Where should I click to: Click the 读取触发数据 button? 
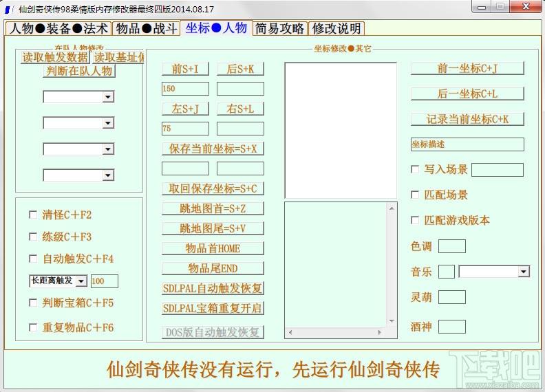[x=55, y=57]
